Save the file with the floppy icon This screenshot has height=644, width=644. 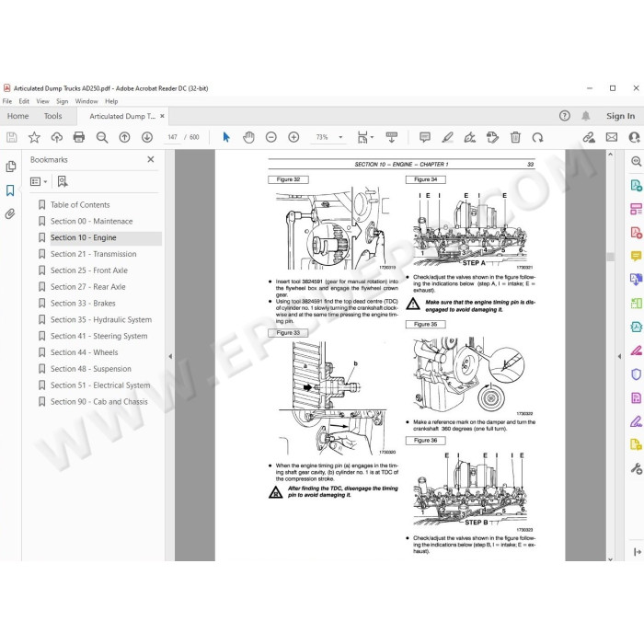(x=12, y=137)
